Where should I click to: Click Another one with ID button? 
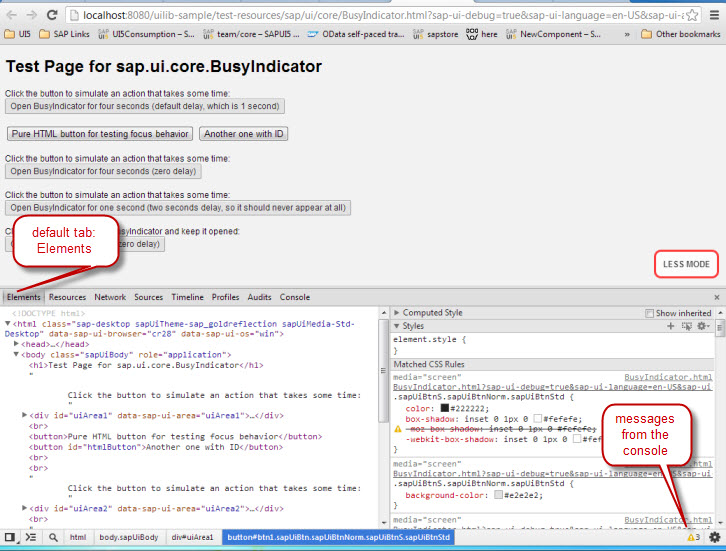tap(244, 134)
